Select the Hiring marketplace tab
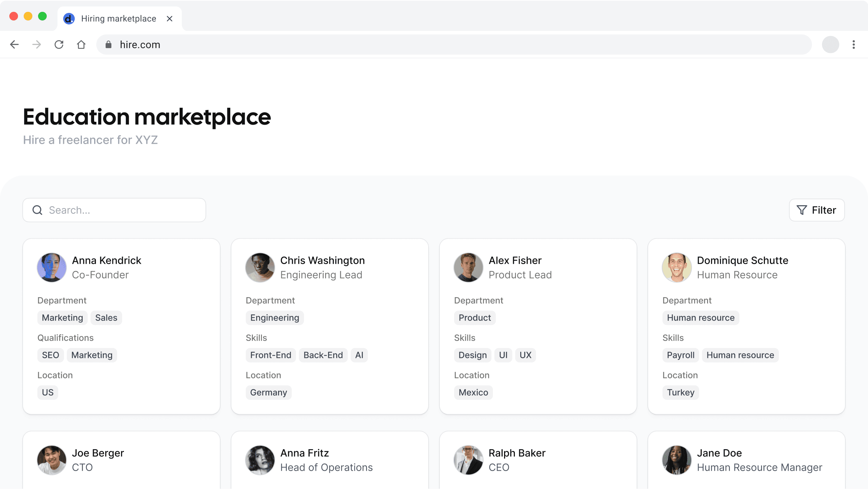 click(x=119, y=19)
